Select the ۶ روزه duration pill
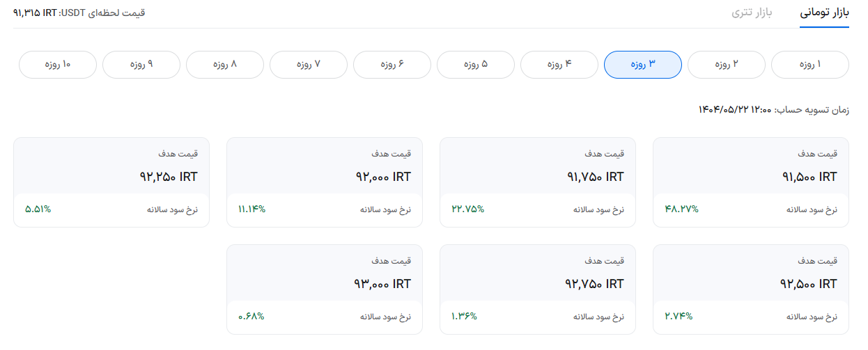Screen dimensions: 868x350 click(x=392, y=65)
